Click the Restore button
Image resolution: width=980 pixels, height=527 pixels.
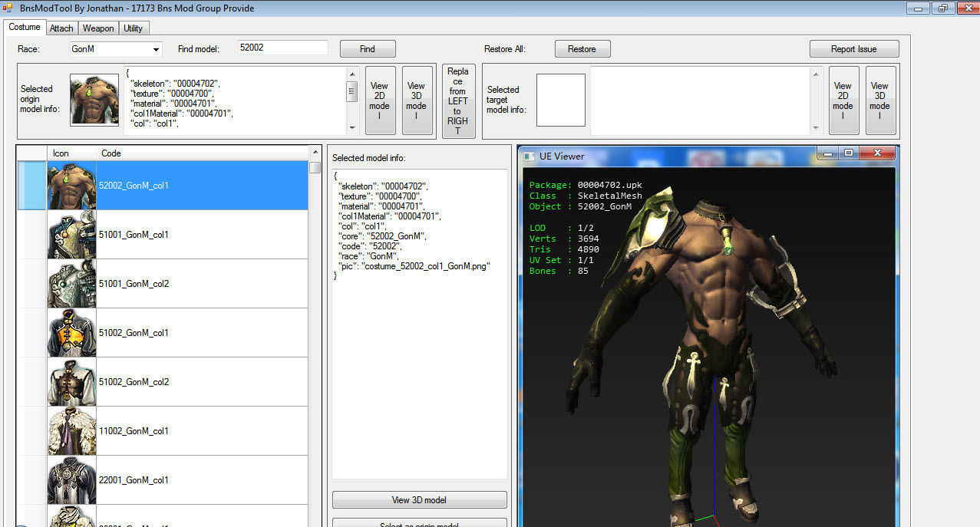tap(582, 49)
